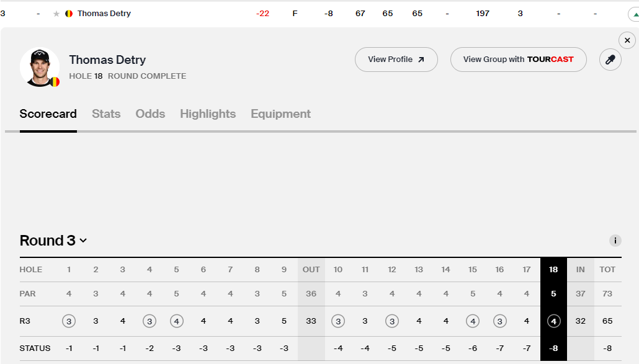
Task: Click the scorecard info icon
Action: (x=615, y=241)
